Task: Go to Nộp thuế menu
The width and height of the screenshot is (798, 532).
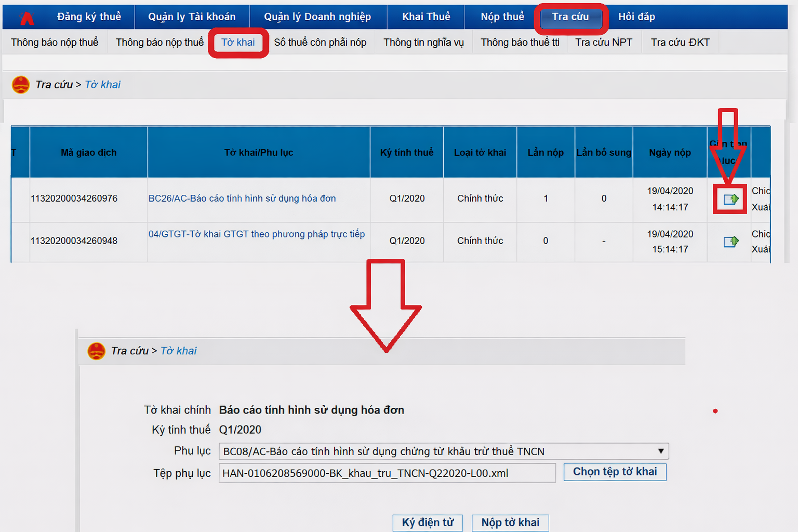Action: (x=502, y=17)
